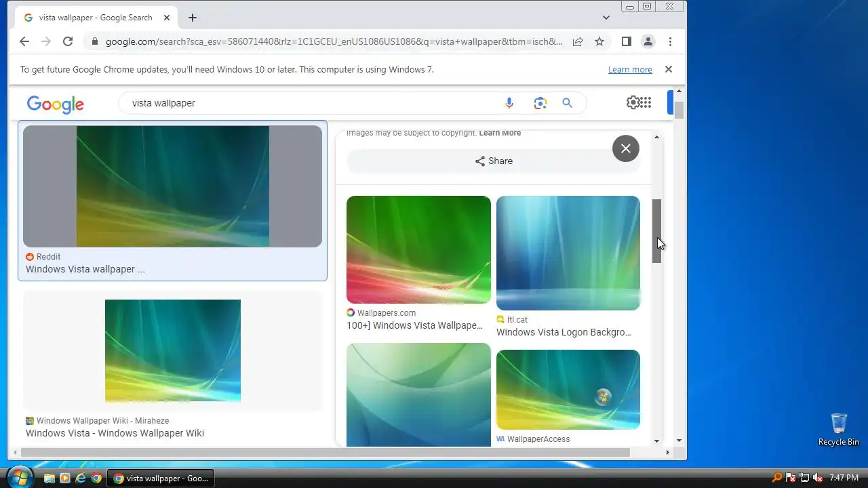This screenshot has width=868, height=488.
Task: Open Windows Vista wallpaper Reddit title
Action: tap(85, 269)
